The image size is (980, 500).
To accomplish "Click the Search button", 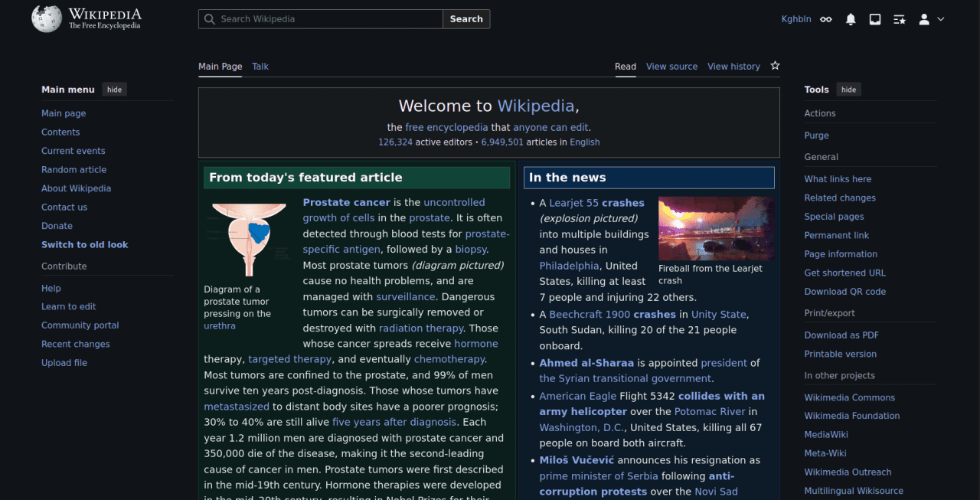I will (466, 19).
